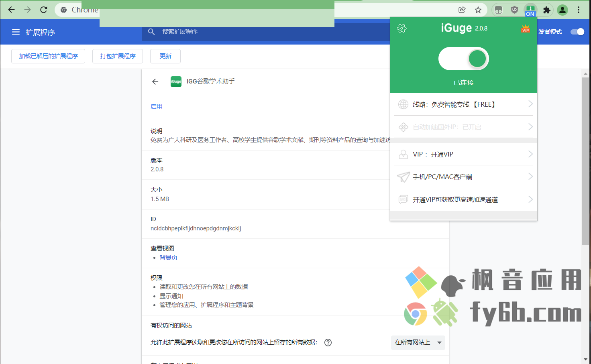The height and width of the screenshot is (364, 591).
Task: Open the Chrome profile avatar
Action: pos(562,10)
